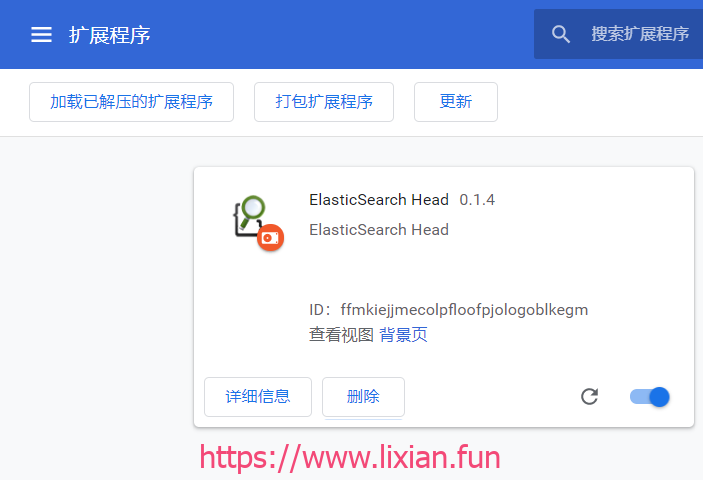Click the search magnifier icon
The height and width of the screenshot is (480, 703).
(x=560, y=34)
